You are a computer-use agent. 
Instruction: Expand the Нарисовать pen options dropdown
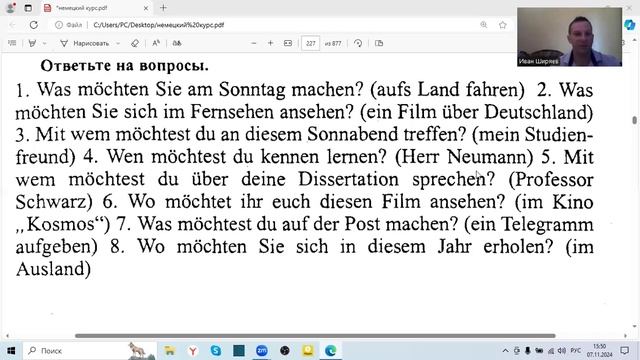pos(118,43)
